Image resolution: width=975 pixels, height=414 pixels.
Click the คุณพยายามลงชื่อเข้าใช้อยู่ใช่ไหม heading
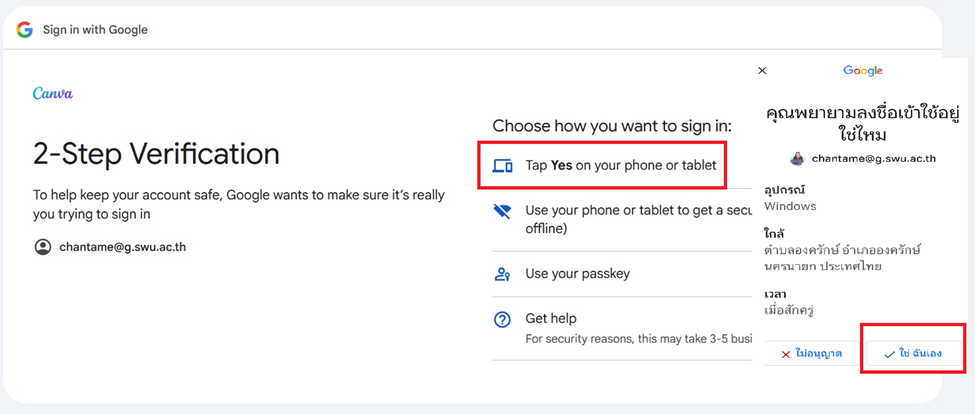[862, 122]
